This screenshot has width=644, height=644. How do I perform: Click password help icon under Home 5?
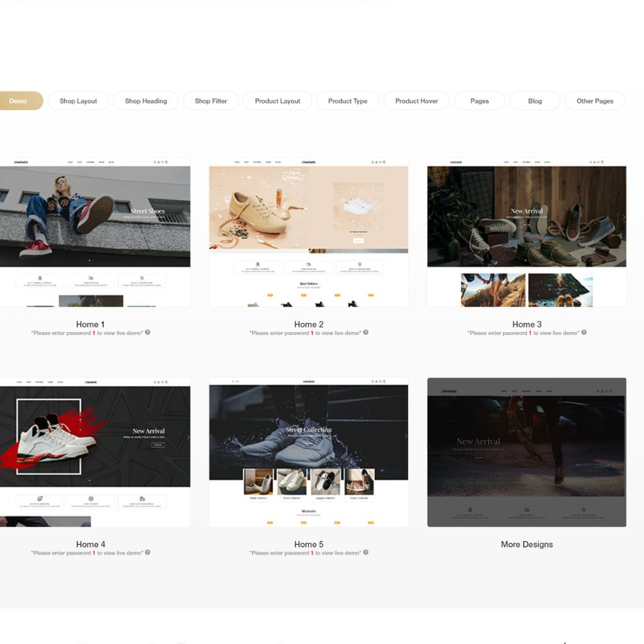click(365, 552)
